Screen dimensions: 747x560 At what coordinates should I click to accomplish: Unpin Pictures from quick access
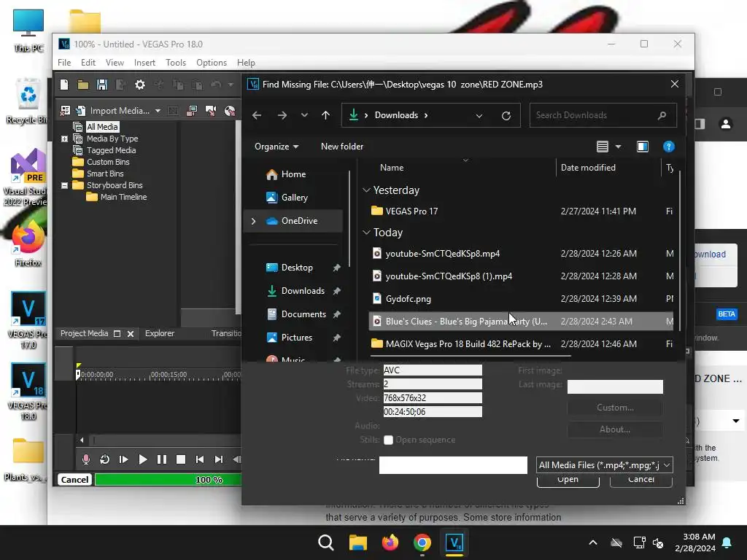pos(337,338)
